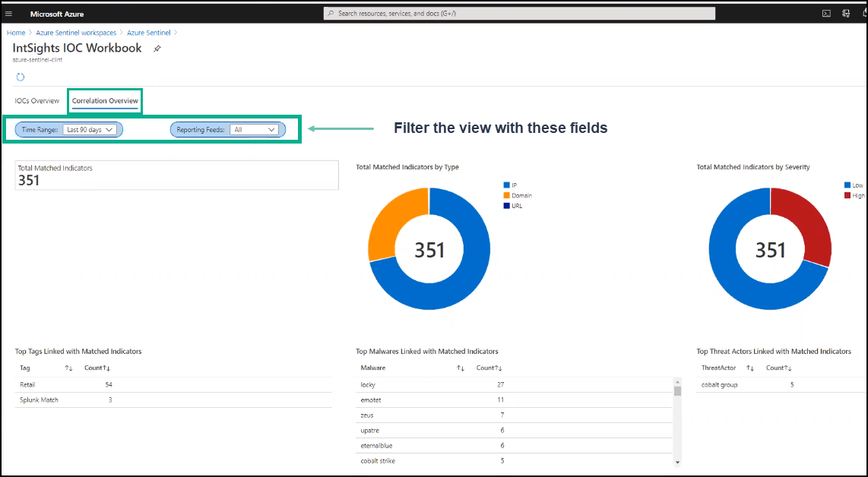Expand the Reporting Feeds dropdown
This screenshot has width=868, height=477.
pos(255,130)
